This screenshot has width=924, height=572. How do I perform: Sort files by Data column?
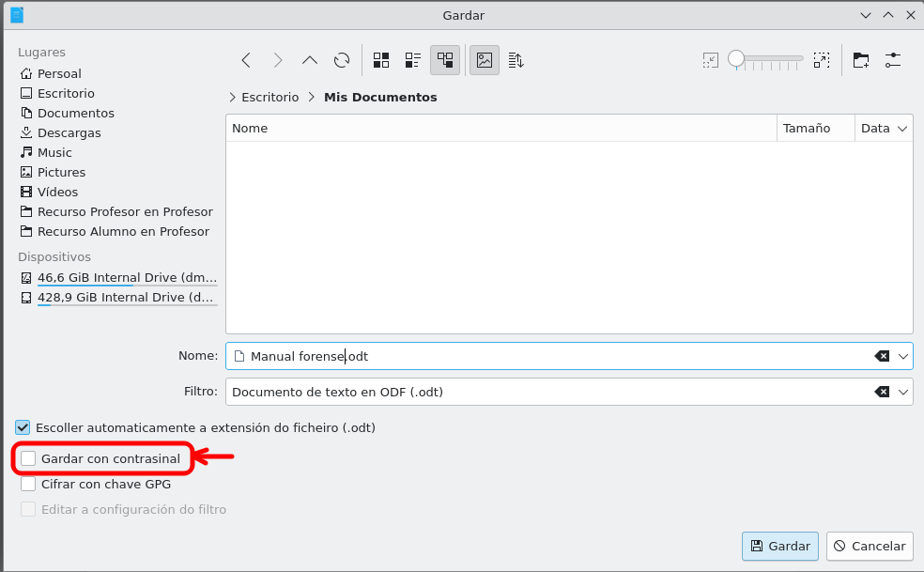pyautogui.click(x=884, y=128)
